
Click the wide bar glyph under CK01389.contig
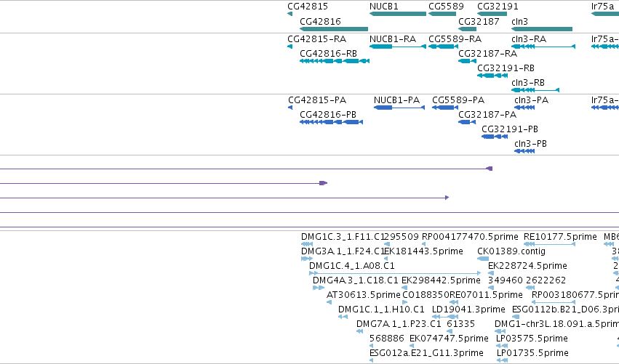[x=483, y=259]
